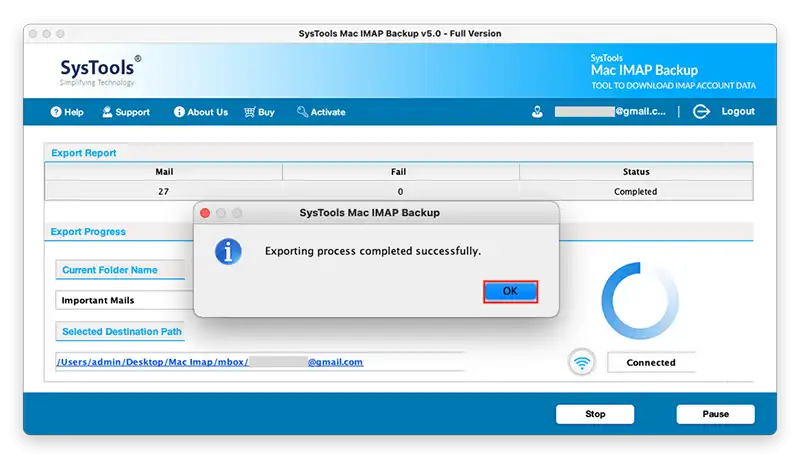Viewport: 800px width, 470px height.
Task: Stop the export process
Action: tap(595, 414)
